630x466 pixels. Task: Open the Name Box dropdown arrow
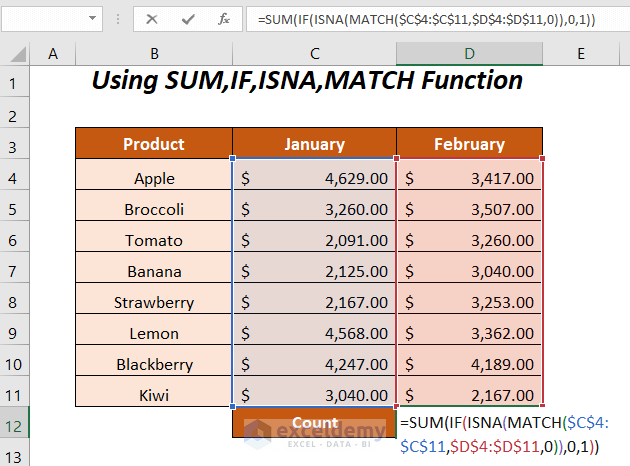click(x=93, y=19)
